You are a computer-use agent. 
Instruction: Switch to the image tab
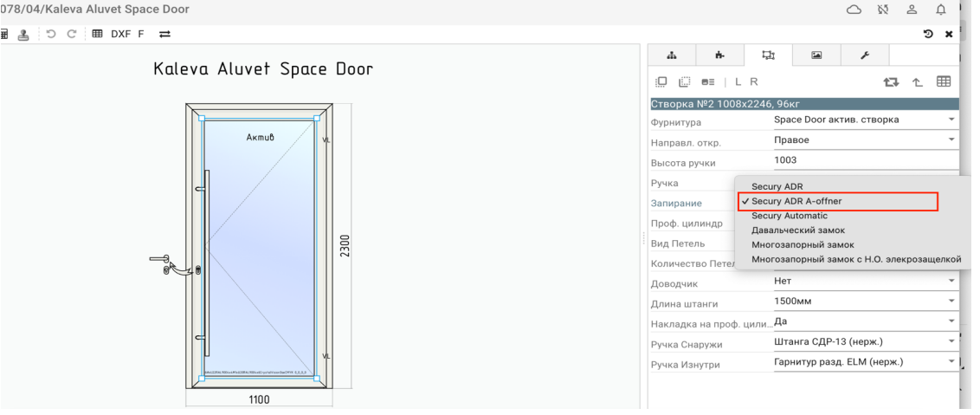[816, 55]
